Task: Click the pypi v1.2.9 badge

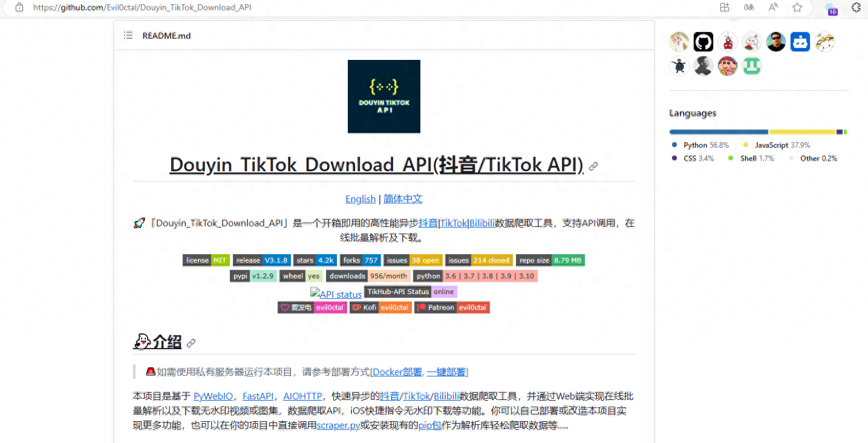Action: point(254,276)
